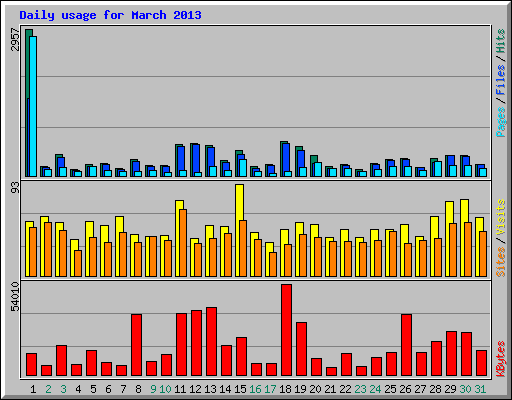The height and width of the screenshot is (400, 512).
Task: Click the 'Pages' legend label
Action: pyautogui.click(x=500, y=122)
